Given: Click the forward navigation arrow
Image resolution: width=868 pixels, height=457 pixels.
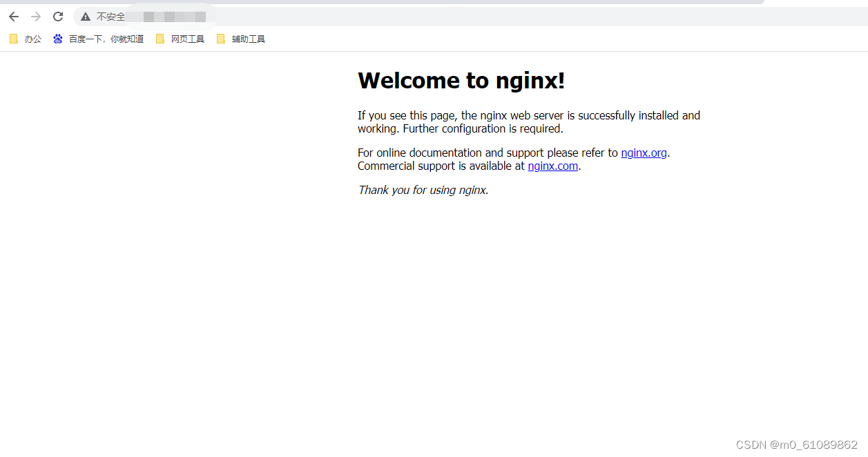Looking at the screenshot, I should (x=36, y=17).
